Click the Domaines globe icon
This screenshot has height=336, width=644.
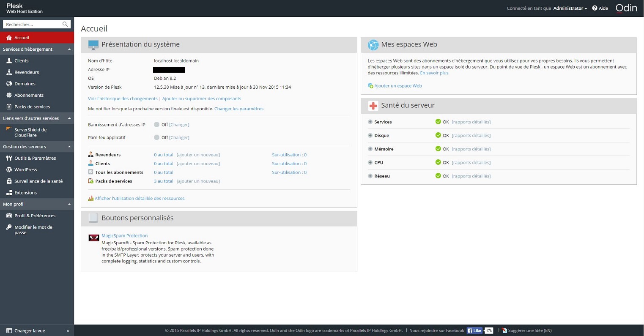pos(8,83)
